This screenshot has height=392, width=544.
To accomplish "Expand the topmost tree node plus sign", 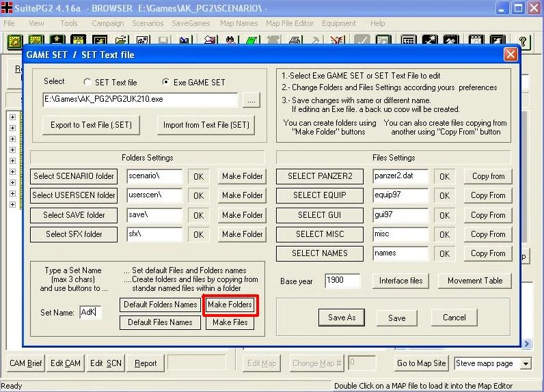I will point(12,117).
